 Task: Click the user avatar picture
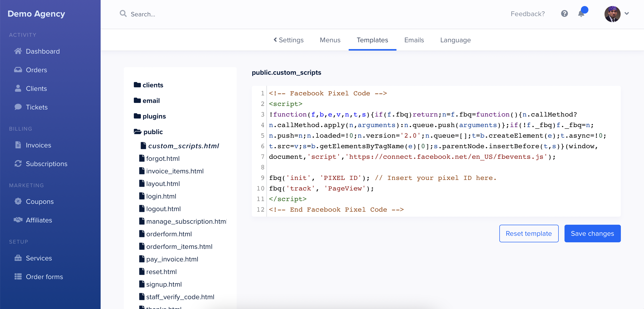(x=612, y=14)
